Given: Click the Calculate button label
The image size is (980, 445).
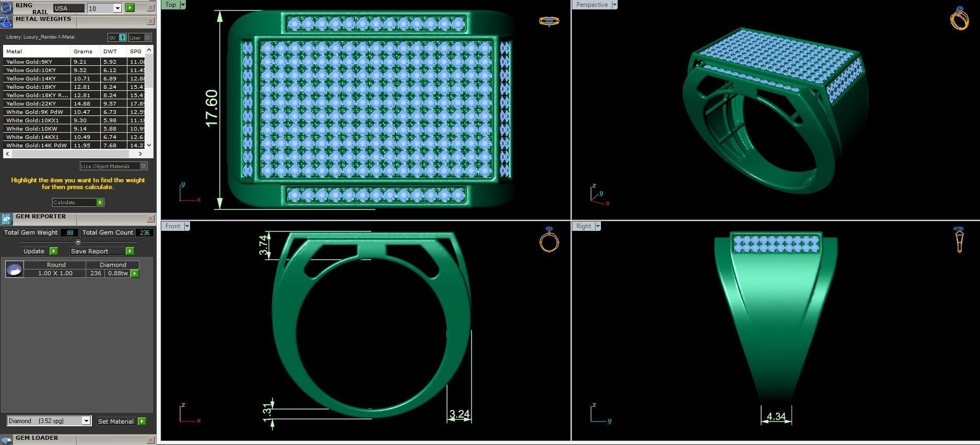Looking at the screenshot, I should click(x=64, y=202).
